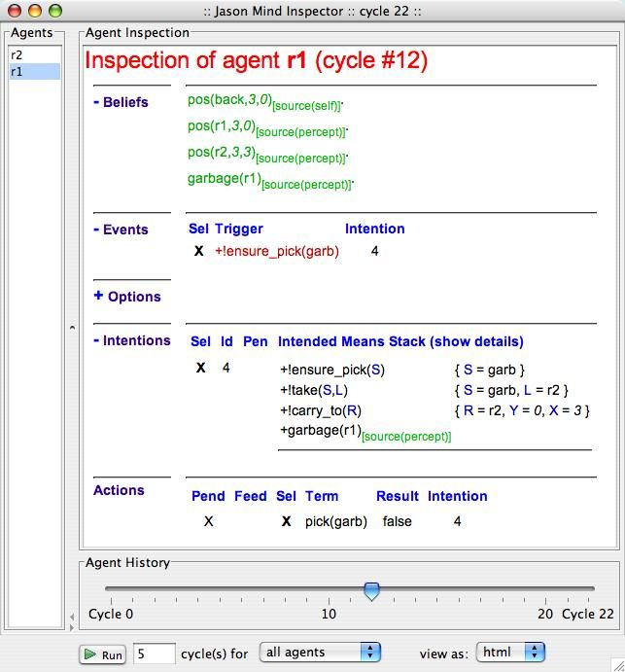
Task: Open the all agents dropdown
Action: (320, 653)
